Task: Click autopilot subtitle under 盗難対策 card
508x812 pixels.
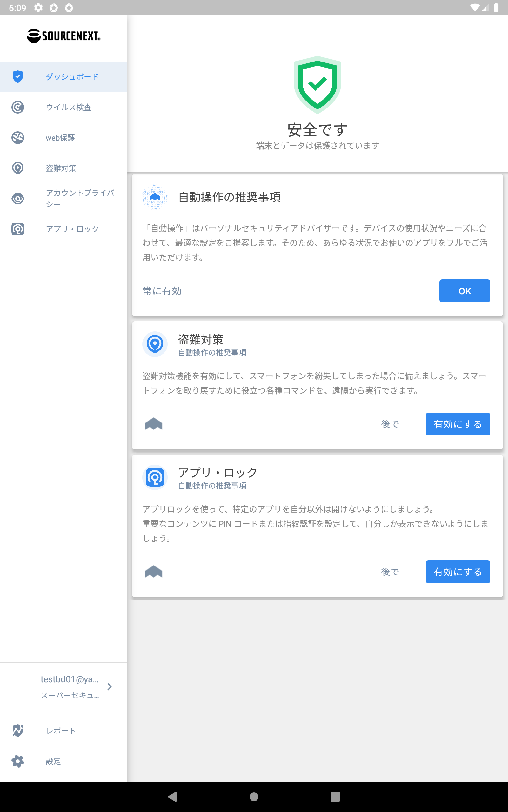Action: click(212, 353)
